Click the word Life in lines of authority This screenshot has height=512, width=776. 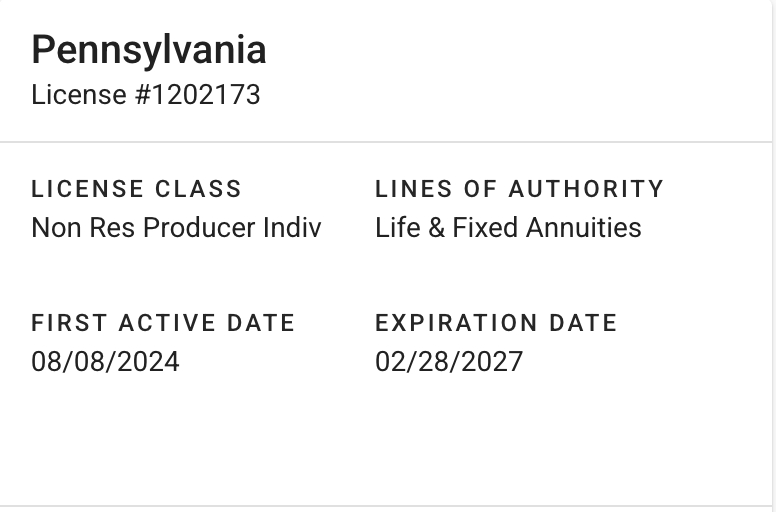pyautogui.click(x=394, y=228)
